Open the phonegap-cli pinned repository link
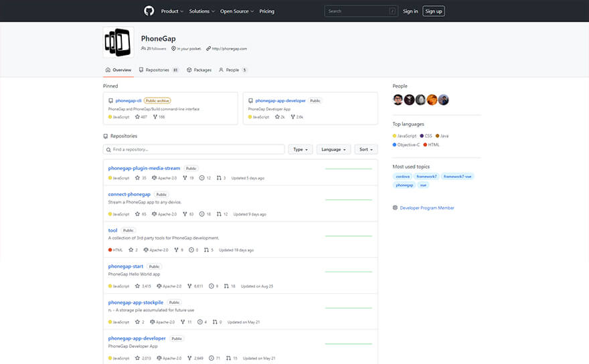 click(129, 100)
